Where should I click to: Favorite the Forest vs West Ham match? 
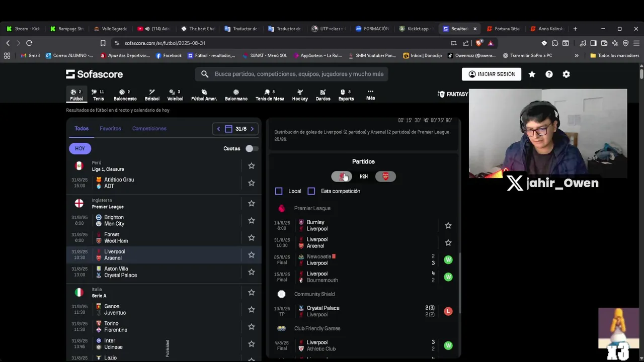click(x=251, y=238)
